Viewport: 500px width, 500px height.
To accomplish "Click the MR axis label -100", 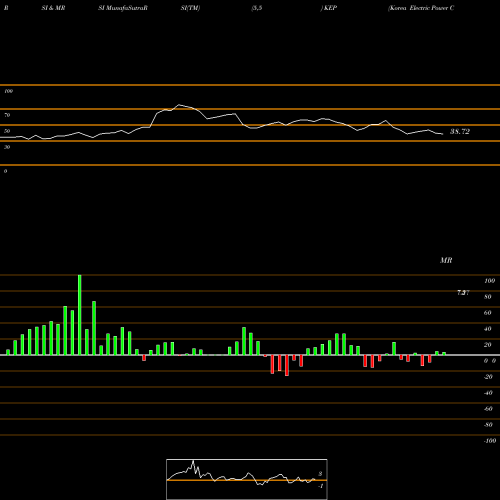I will (490, 441).
